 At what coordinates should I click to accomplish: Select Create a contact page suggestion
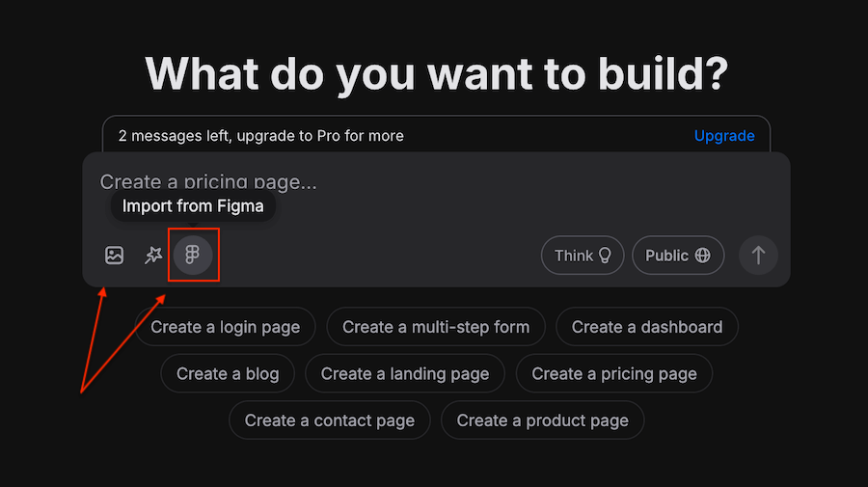(330, 420)
